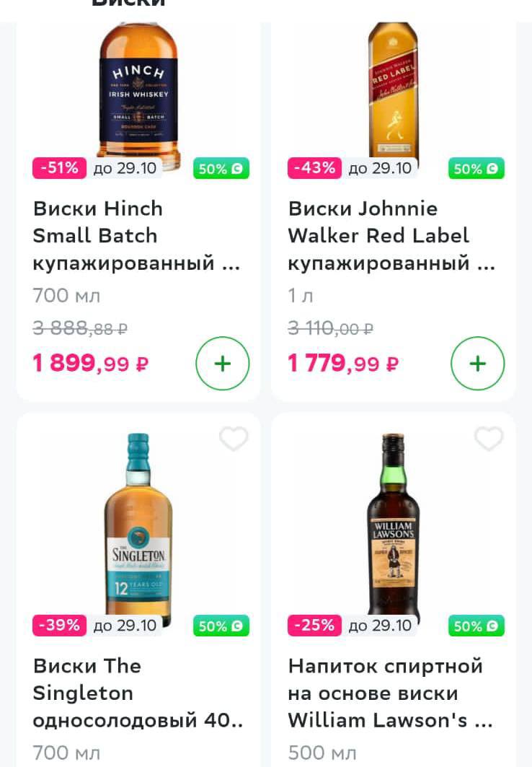Image resolution: width=532 pixels, height=767 pixels.
Task: Favorite William Lawson's drink with heart icon
Action: (x=489, y=438)
